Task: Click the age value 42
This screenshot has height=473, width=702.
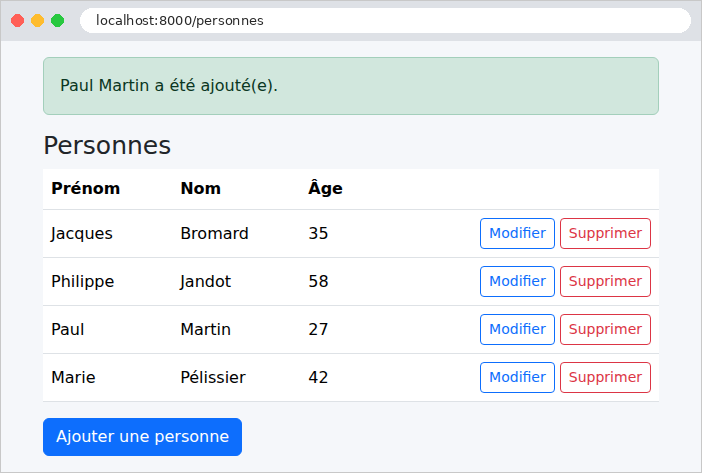Action: [318, 377]
